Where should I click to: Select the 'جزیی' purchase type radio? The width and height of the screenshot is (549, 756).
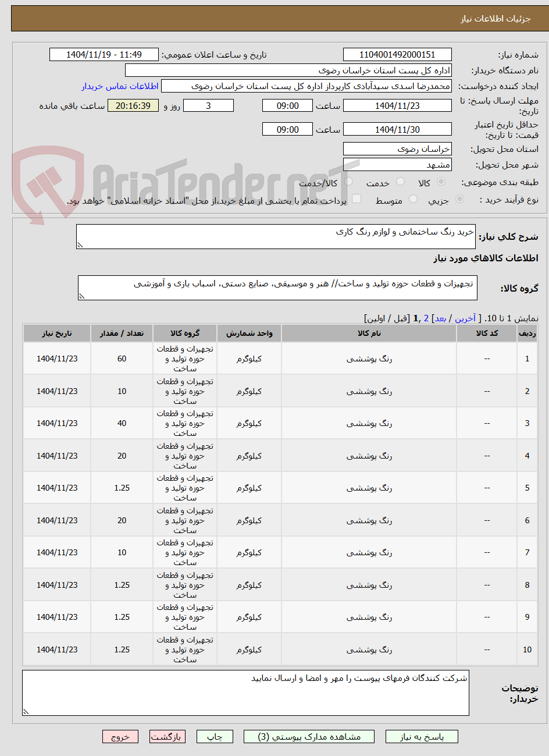pos(459,200)
